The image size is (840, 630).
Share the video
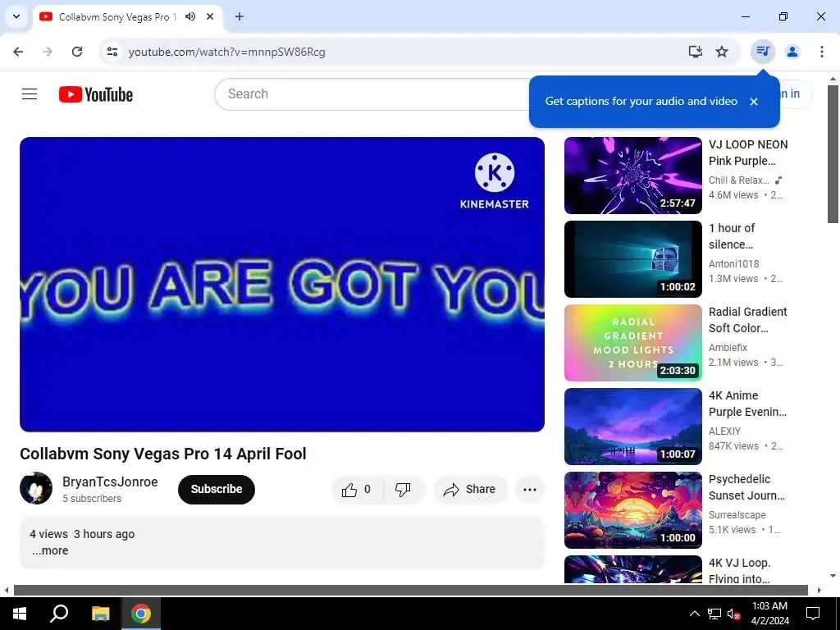tap(470, 489)
